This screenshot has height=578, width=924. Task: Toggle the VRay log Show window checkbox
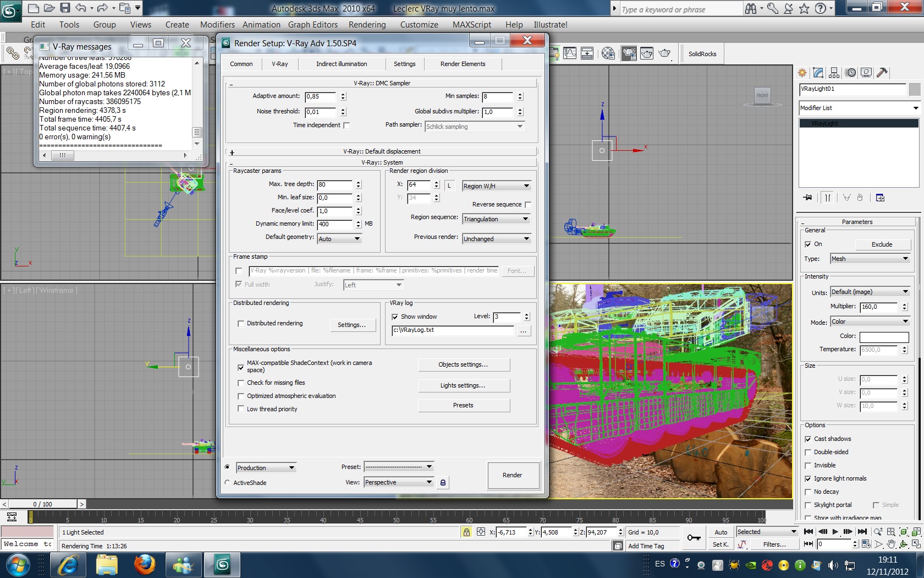tap(395, 317)
